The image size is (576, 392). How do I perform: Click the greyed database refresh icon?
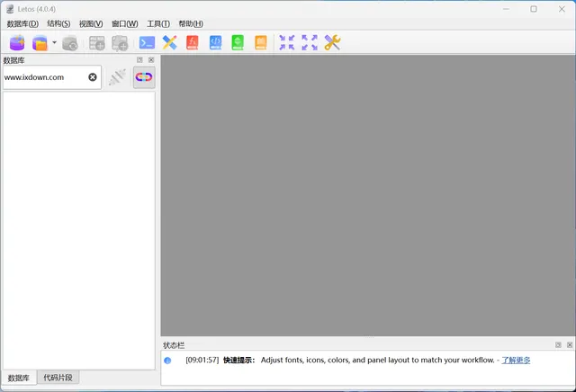click(x=70, y=43)
